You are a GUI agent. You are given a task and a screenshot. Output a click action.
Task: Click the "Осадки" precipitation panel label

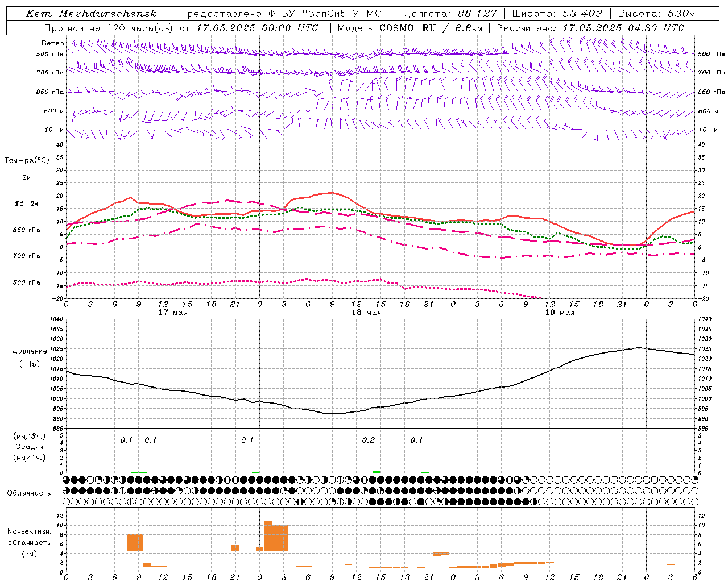click(x=30, y=447)
